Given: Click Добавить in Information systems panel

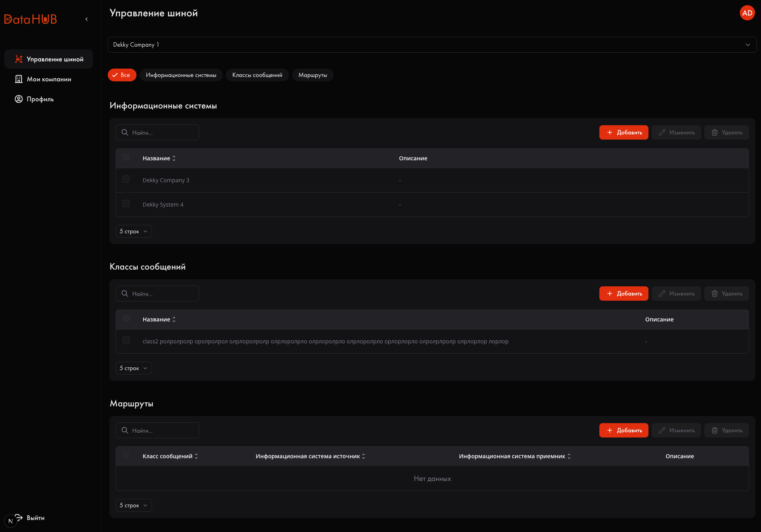Looking at the screenshot, I should (x=624, y=132).
